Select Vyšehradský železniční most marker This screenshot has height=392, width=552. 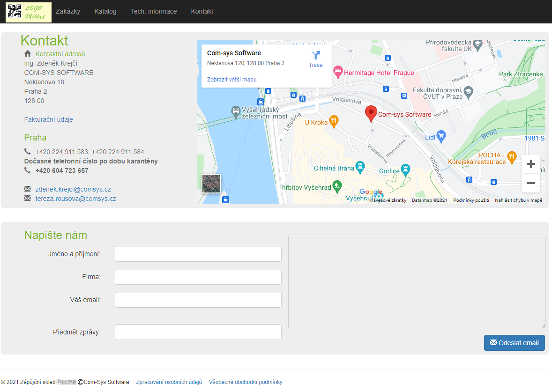pos(236,112)
